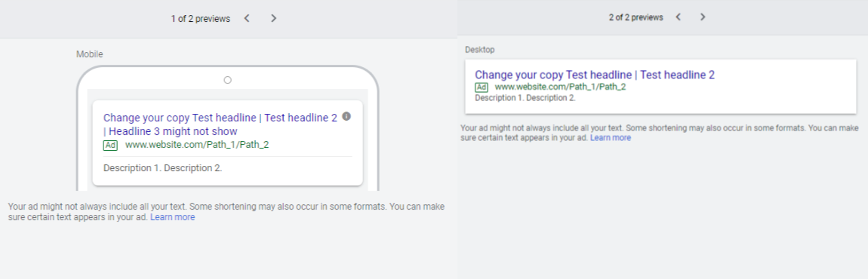Click next arrow beside '2 of 2 previews'

[x=703, y=17]
